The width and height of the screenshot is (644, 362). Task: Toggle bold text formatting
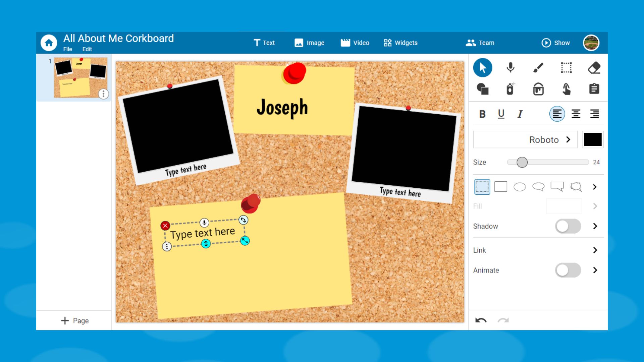[482, 114]
